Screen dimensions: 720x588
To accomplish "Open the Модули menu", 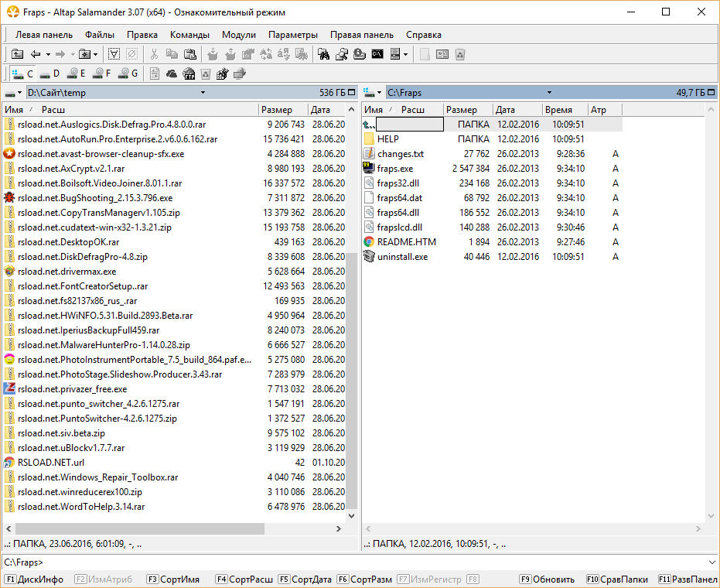I will [239, 35].
